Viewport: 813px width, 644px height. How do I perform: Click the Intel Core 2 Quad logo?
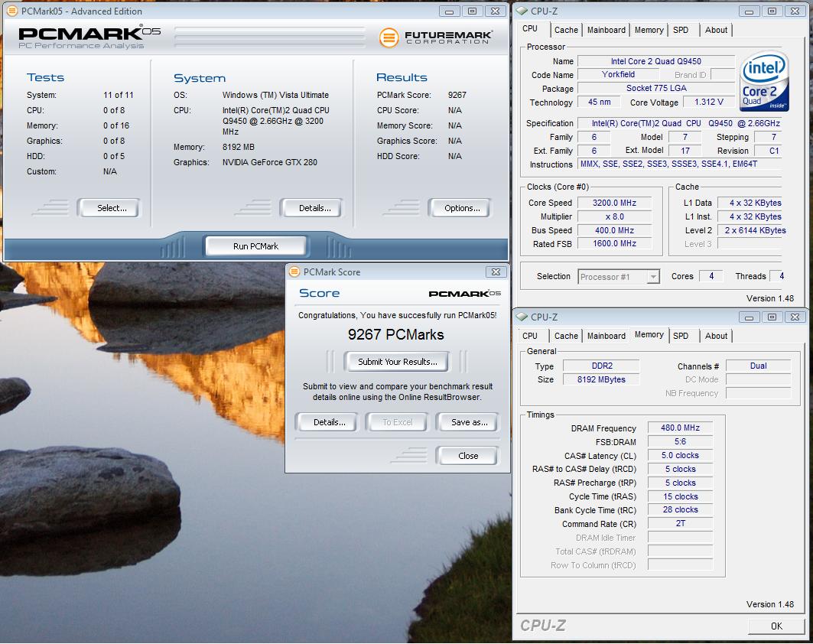(x=763, y=81)
